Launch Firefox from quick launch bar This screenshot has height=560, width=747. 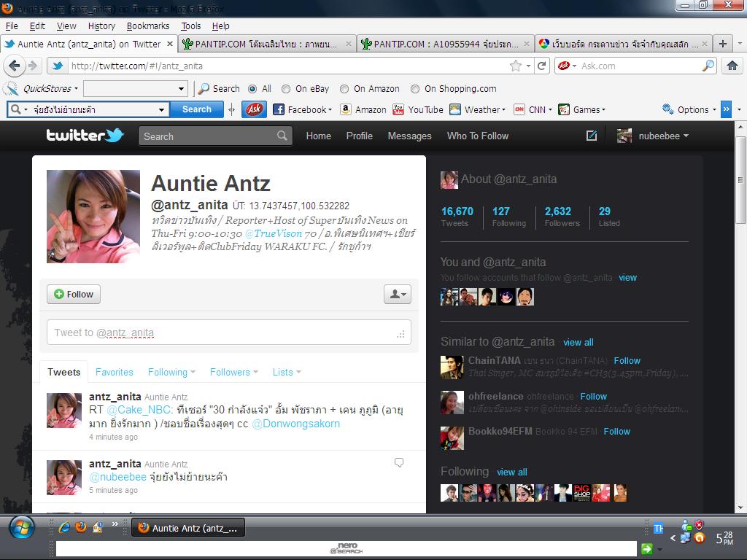[81, 526]
